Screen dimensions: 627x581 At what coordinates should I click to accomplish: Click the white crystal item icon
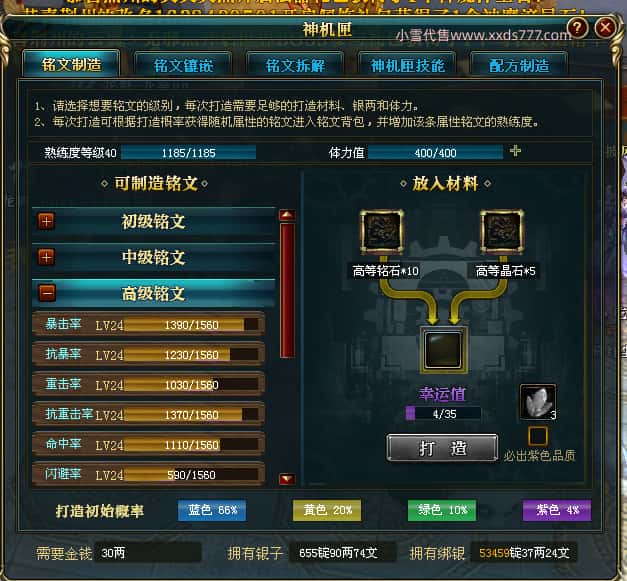point(537,402)
